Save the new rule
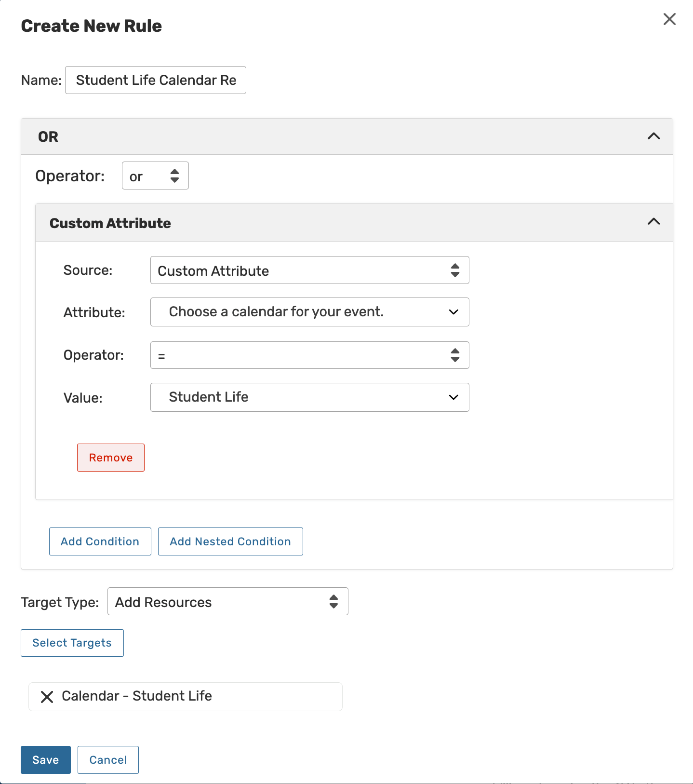The image size is (693, 784). [x=46, y=760]
